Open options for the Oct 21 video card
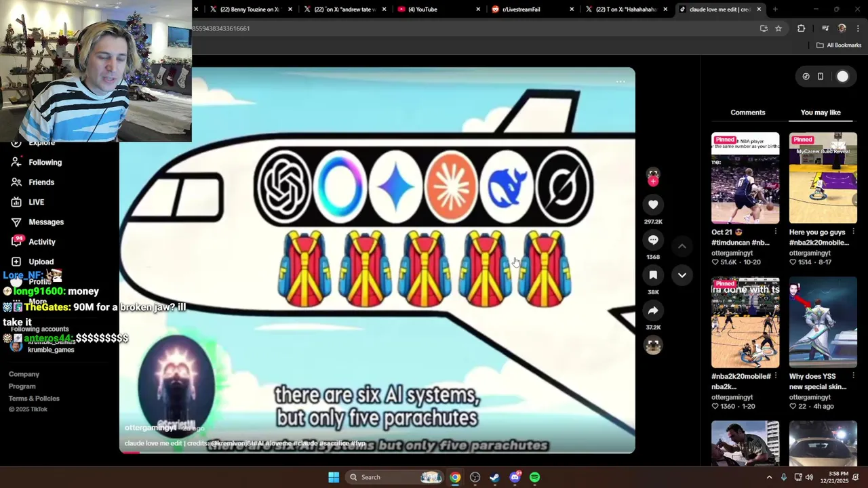 (776, 232)
